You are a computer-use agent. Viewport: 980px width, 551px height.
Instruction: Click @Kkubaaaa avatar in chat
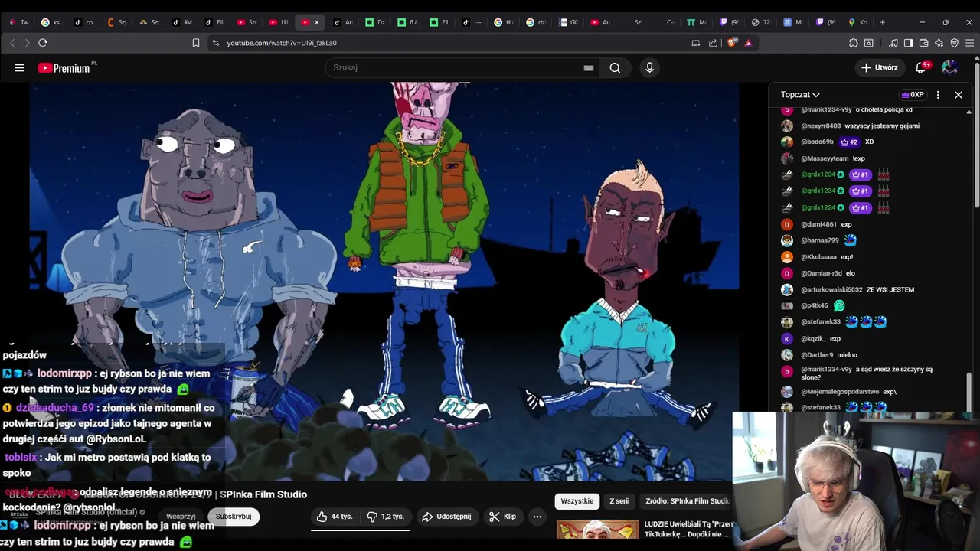tap(786, 257)
